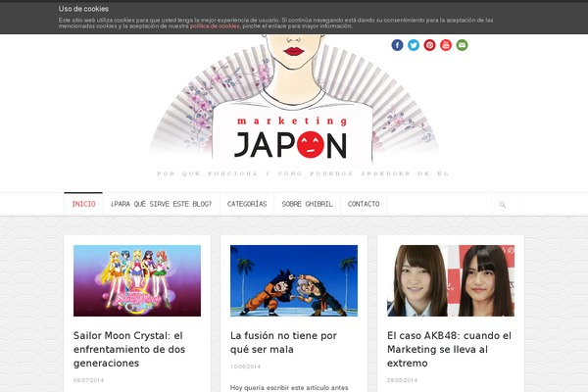Screen dimensions: 588x392
Task: Click the date 10/06/2014
Action: [245, 367]
